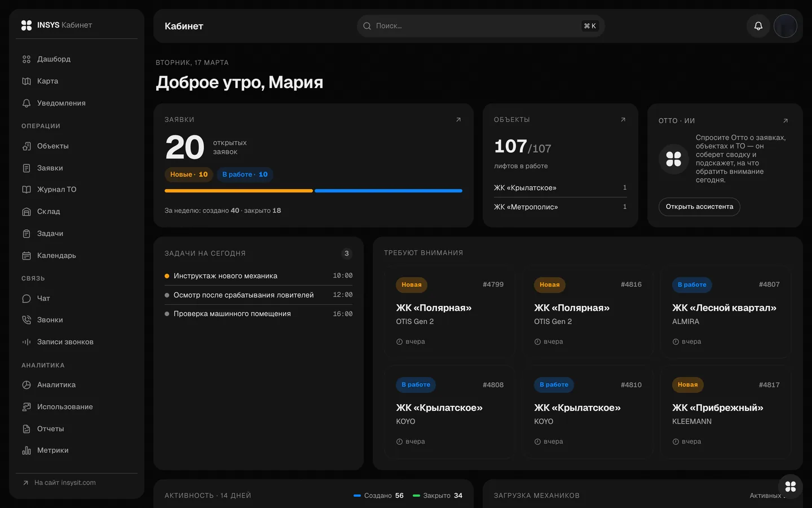This screenshot has height=508, width=812.
Task: Click the Записи звонков waveform icon
Action: tap(27, 342)
